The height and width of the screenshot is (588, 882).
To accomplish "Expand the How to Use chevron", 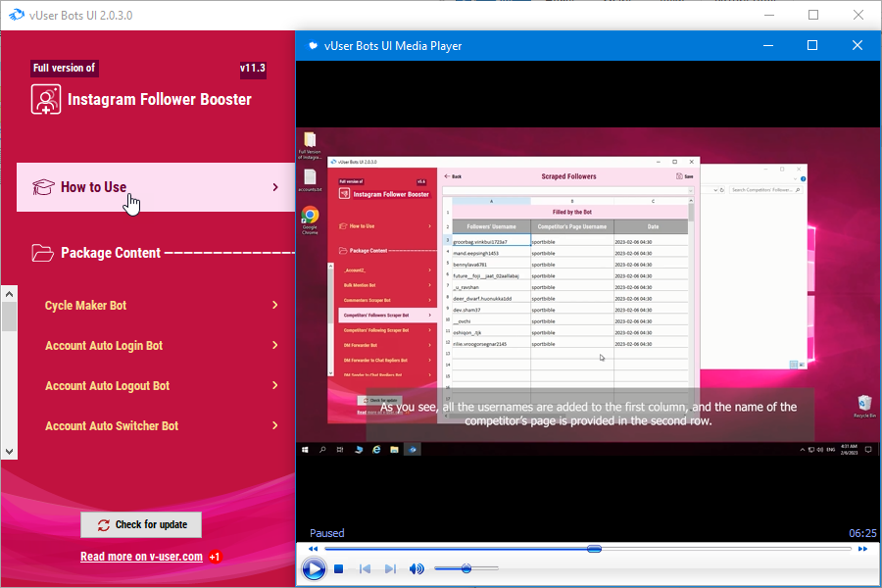I will 275,187.
